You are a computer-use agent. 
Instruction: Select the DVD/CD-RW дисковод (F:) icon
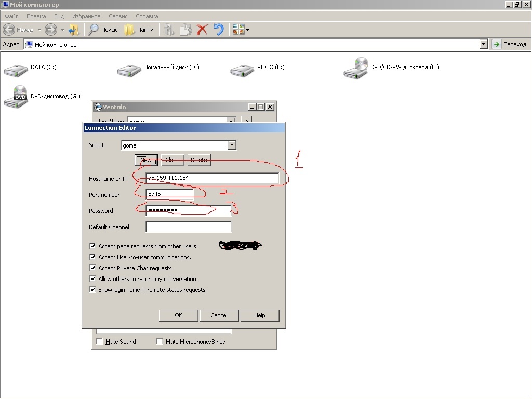[x=356, y=68]
